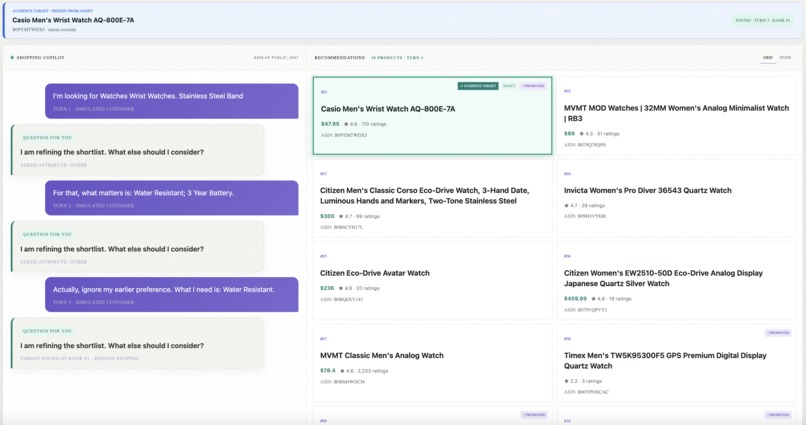Click the star rating icon on MVMT MOD card
The height and width of the screenshot is (425, 806).
581,134
